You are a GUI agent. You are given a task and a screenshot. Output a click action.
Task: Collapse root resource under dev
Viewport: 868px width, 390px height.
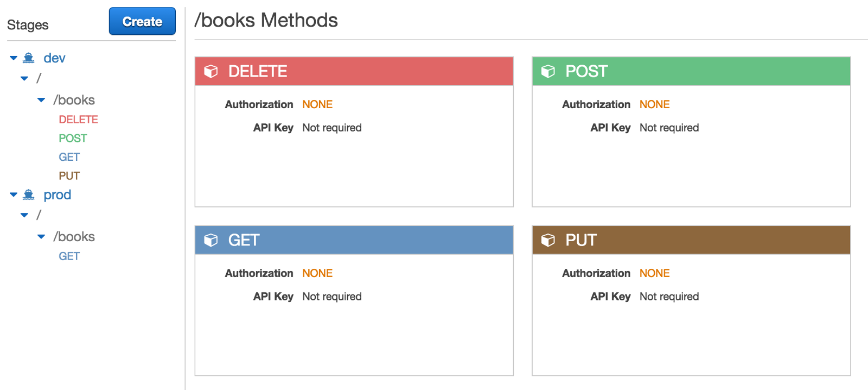(x=24, y=79)
